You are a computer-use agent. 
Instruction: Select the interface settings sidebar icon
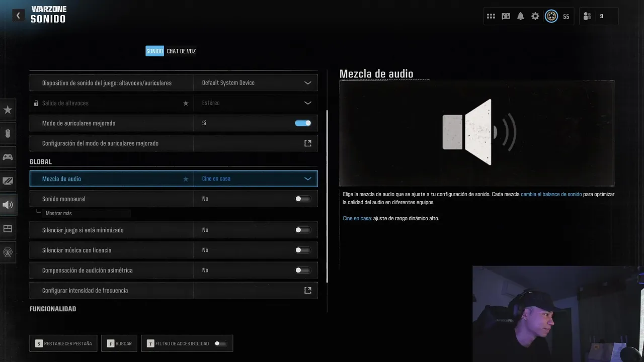click(x=8, y=228)
